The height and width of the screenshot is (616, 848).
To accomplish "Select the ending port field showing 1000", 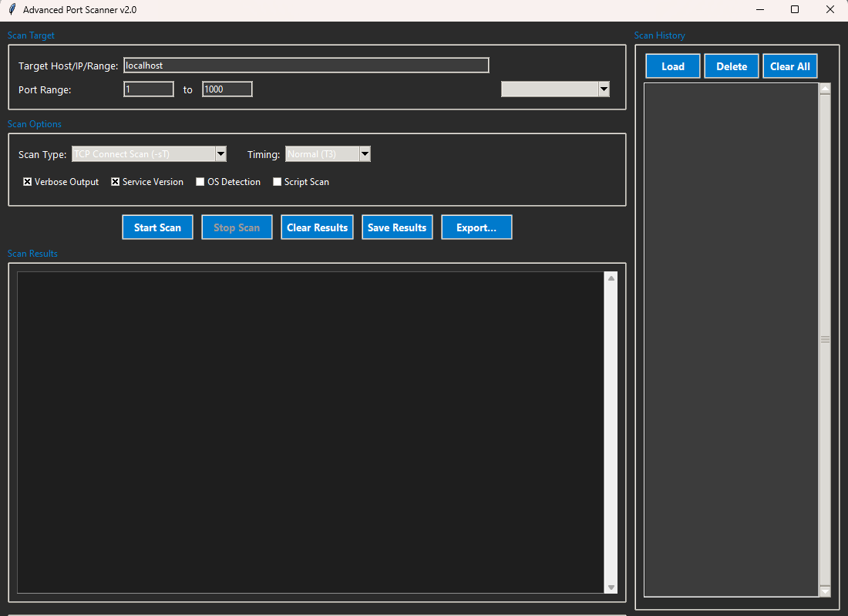I will pos(227,89).
